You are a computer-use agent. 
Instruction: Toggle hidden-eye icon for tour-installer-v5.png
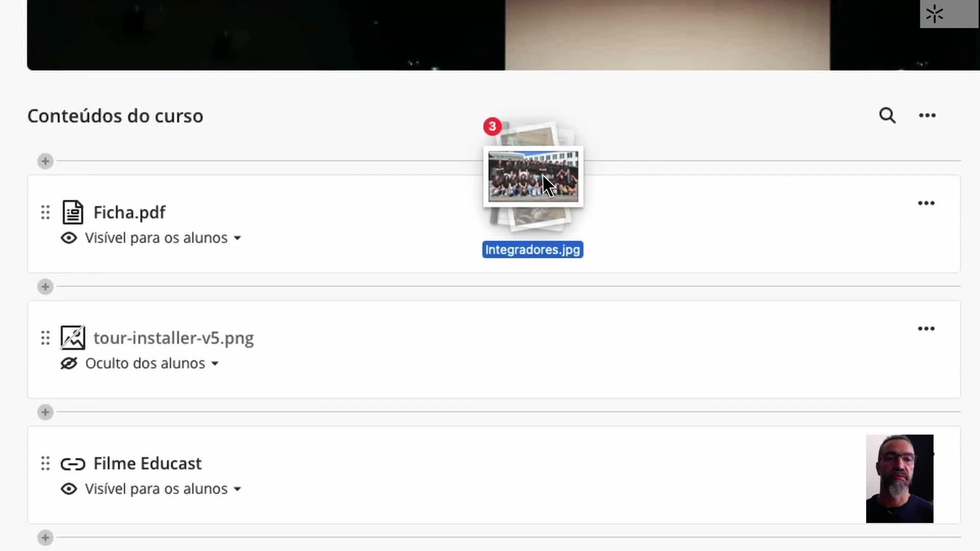(69, 364)
